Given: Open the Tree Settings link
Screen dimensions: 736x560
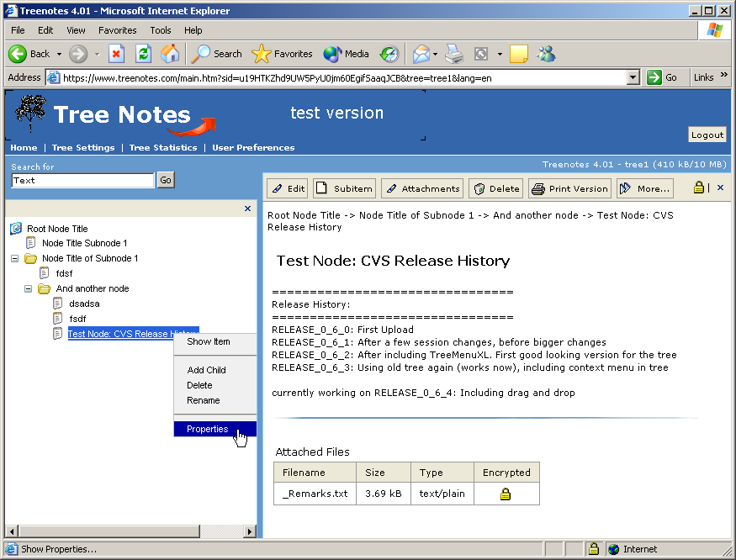Looking at the screenshot, I should click(x=83, y=147).
